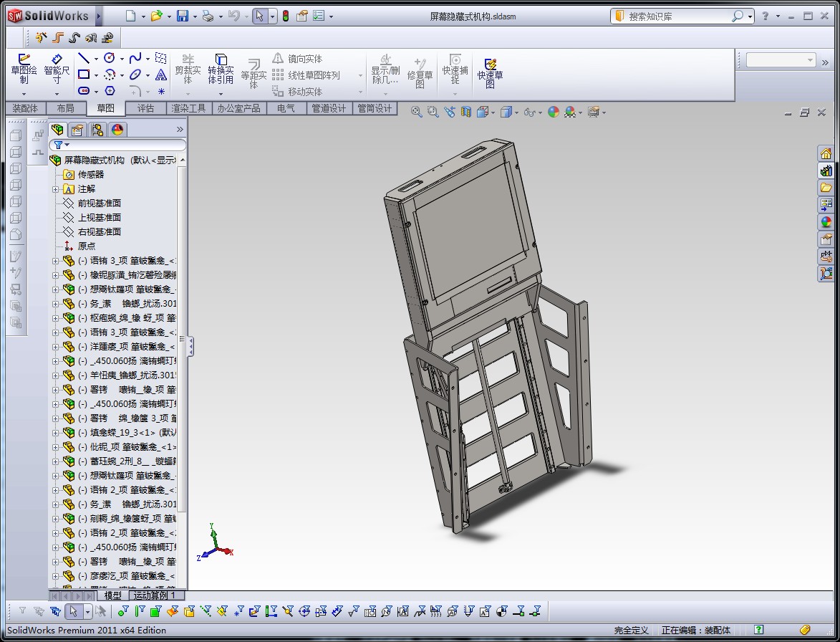Open the 运动算例 1 motion study tab

(155, 595)
